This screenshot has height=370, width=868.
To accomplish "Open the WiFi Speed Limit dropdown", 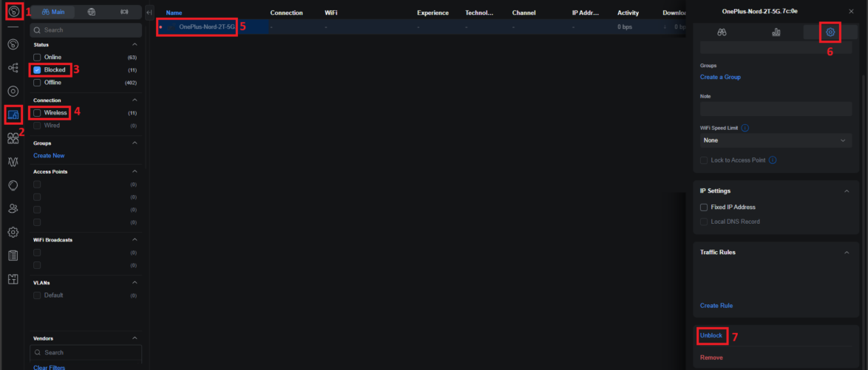I will click(x=776, y=140).
